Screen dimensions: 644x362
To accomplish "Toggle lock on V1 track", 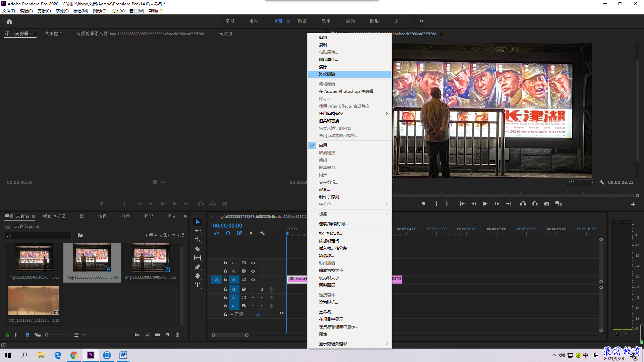I will click(225, 280).
